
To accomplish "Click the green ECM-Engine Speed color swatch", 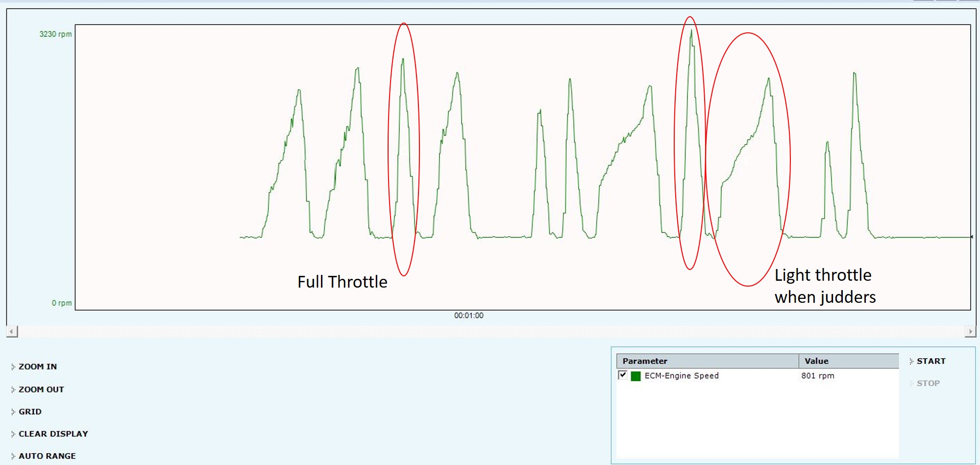I will click(636, 376).
